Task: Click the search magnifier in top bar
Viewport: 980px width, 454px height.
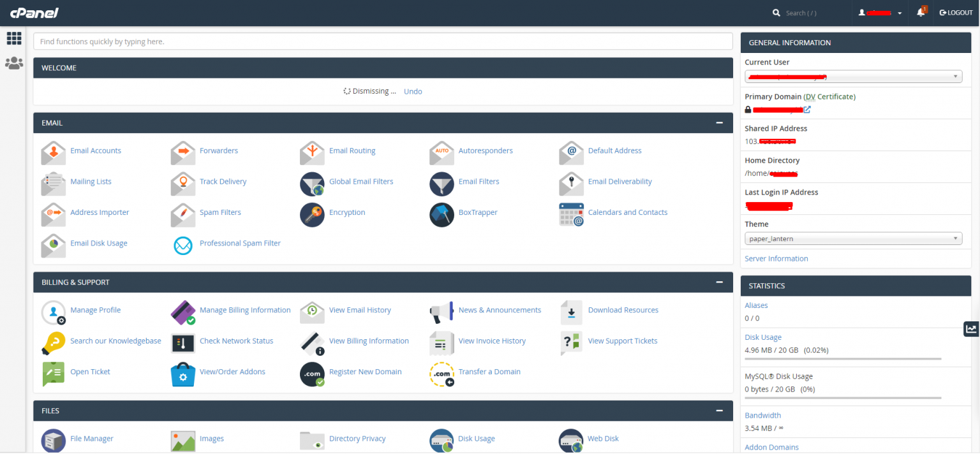Action: (776, 12)
